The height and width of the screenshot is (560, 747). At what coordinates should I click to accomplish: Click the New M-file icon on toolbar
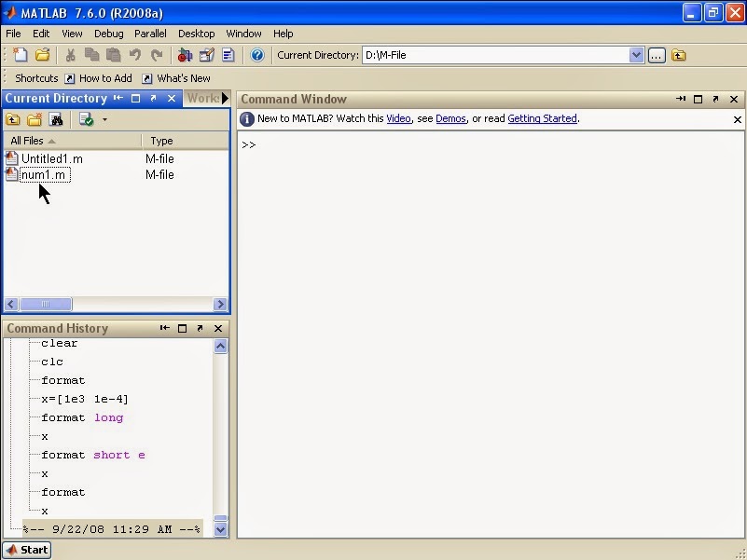pos(21,55)
